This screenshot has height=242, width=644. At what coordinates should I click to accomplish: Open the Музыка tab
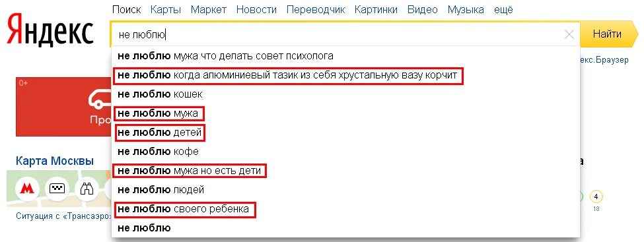(466, 9)
